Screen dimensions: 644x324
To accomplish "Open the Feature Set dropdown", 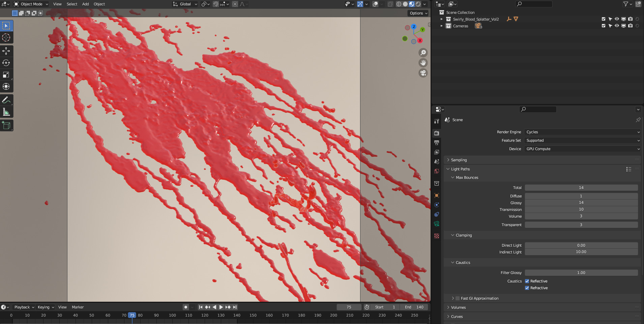I will point(582,140).
